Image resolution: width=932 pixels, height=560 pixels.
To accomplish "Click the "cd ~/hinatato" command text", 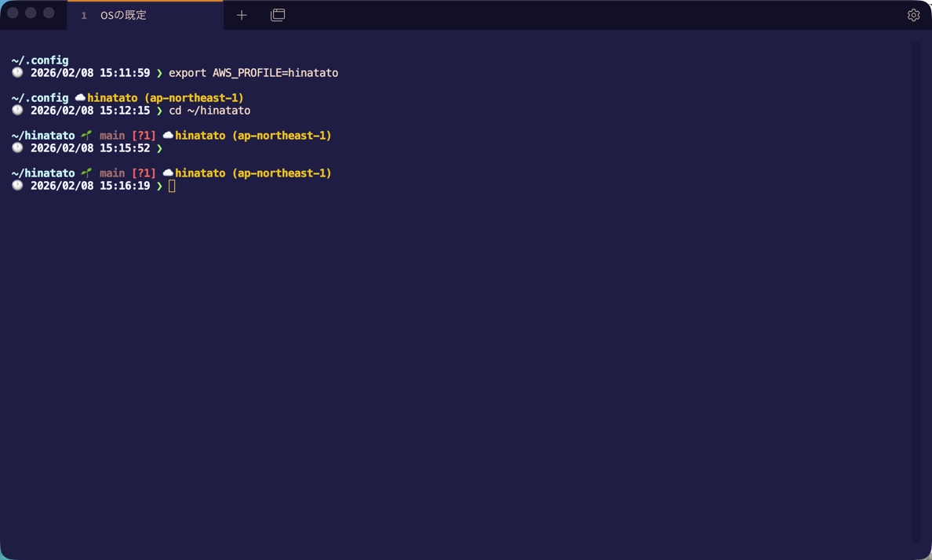I will click(x=209, y=111).
